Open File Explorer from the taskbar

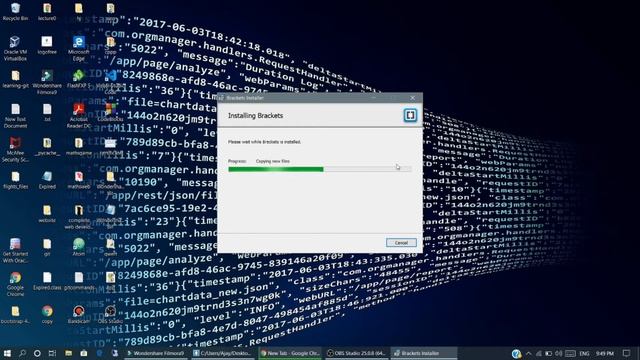click(68, 353)
